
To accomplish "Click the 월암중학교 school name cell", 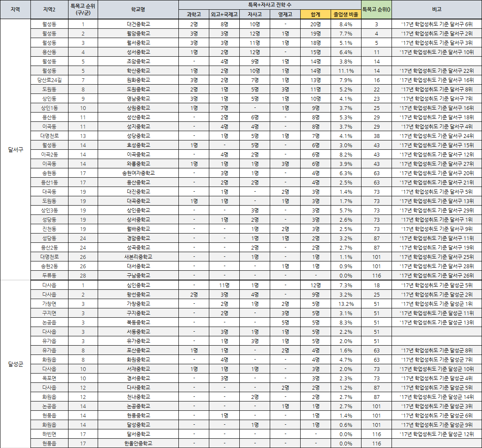I will tap(138, 33).
